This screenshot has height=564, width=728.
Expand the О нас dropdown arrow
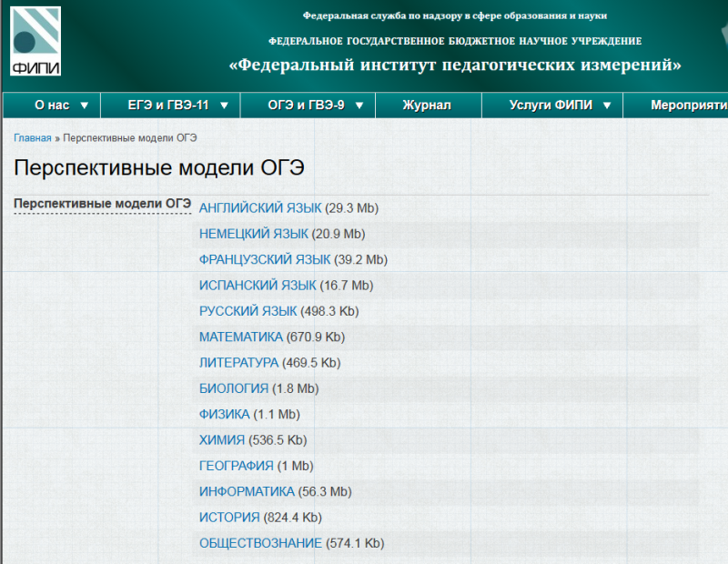[85, 106]
